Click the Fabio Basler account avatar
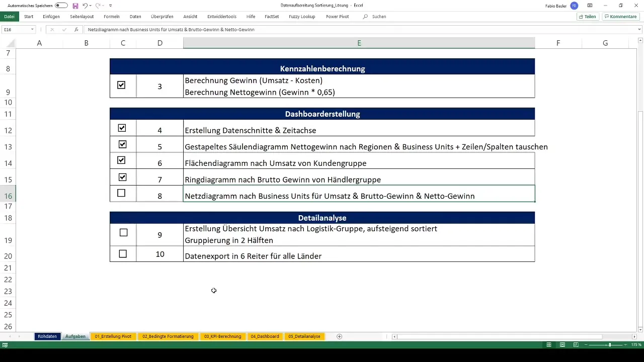The height and width of the screenshot is (362, 644). 574,6
